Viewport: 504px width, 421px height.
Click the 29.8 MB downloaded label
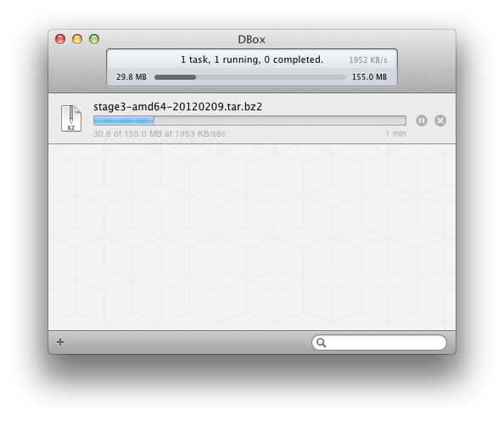coord(132,77)
